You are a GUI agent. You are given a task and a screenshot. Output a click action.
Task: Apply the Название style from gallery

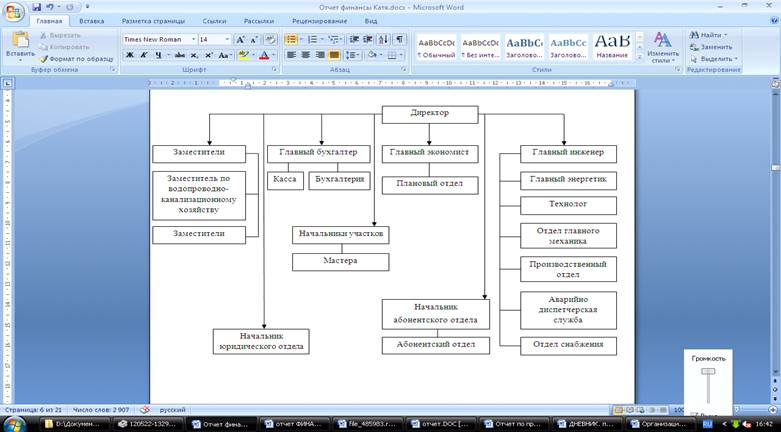pos(612,46)
